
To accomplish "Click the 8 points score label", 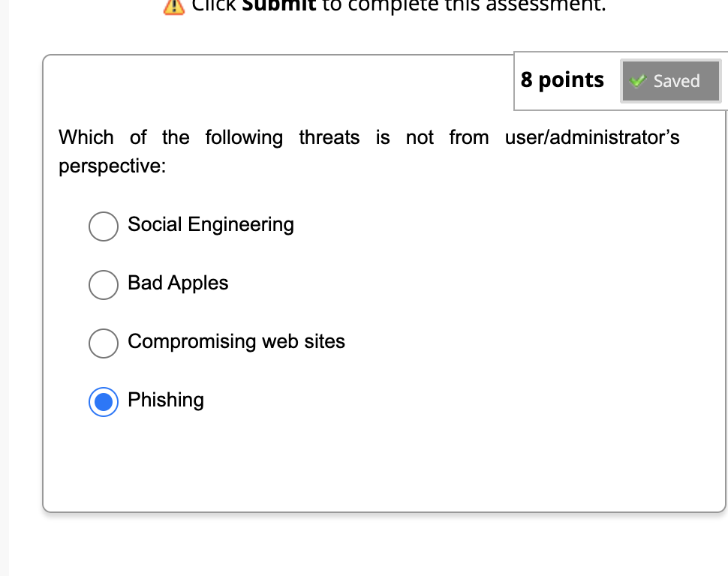I will pos(562,80).
